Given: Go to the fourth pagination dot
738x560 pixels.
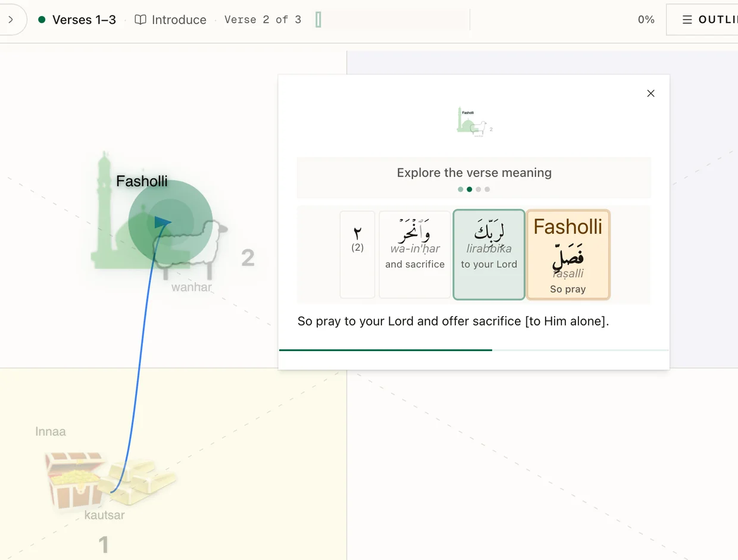Looking at the screenshot, I should tap(487, 189).
